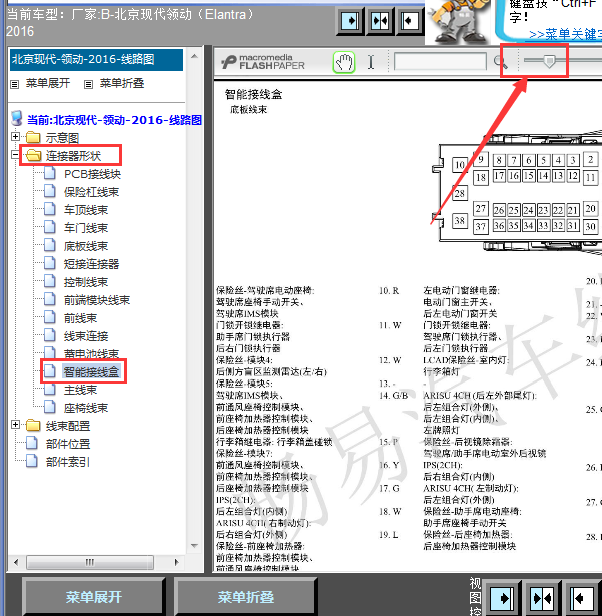
Task: Click the 连接器形状 open folder icon
Action: pyautogui.click(x=34, y=155)
